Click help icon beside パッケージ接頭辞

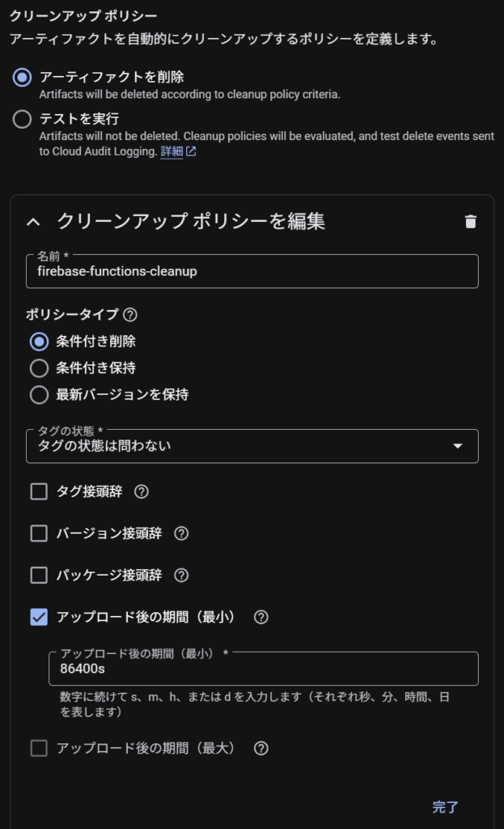(181, 576)
